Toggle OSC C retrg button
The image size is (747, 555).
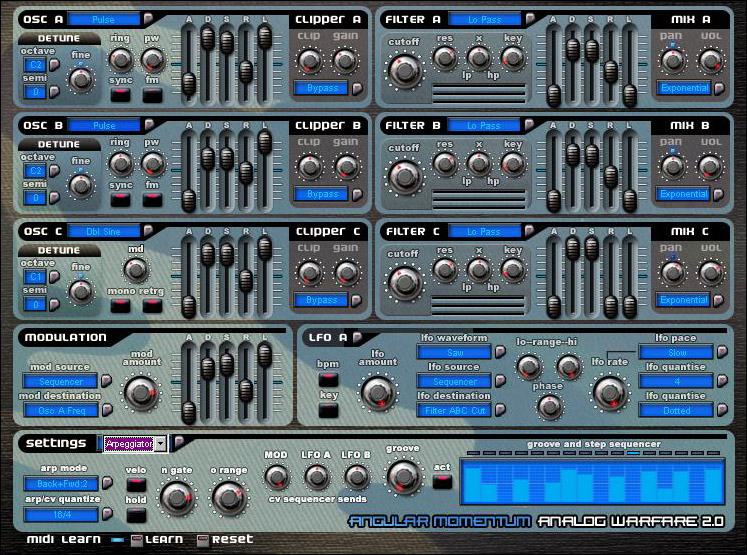[x=152, y=305]
